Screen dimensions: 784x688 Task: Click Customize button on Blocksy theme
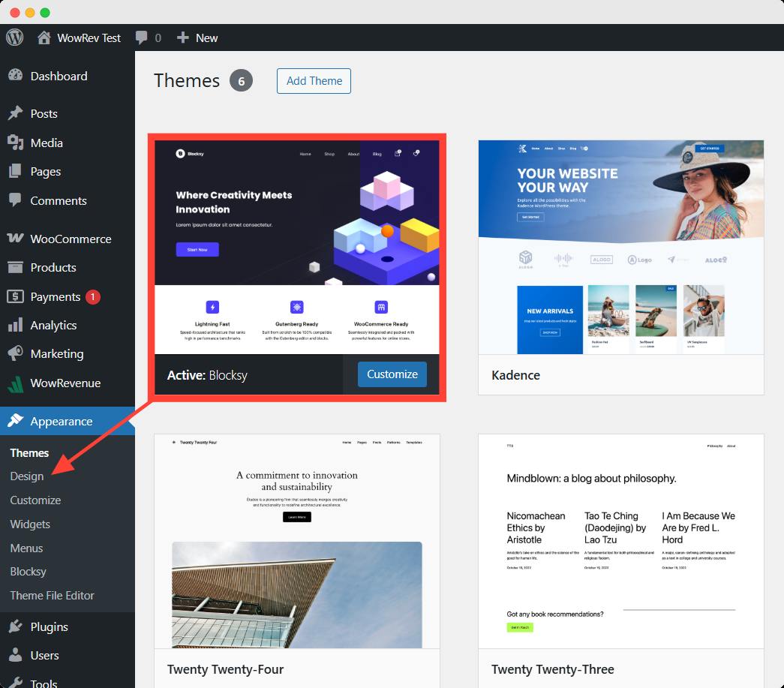pyautogui.click(x=392, y=374)
